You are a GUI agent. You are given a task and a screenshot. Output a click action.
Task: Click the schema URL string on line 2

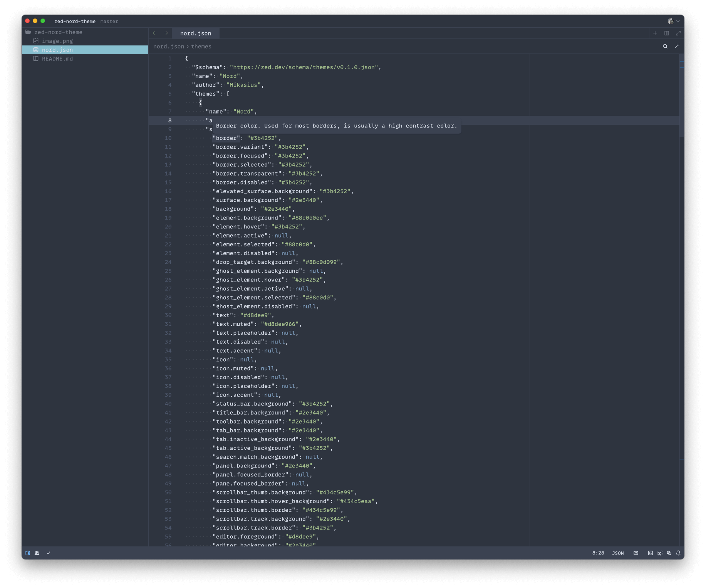(304, 67)
